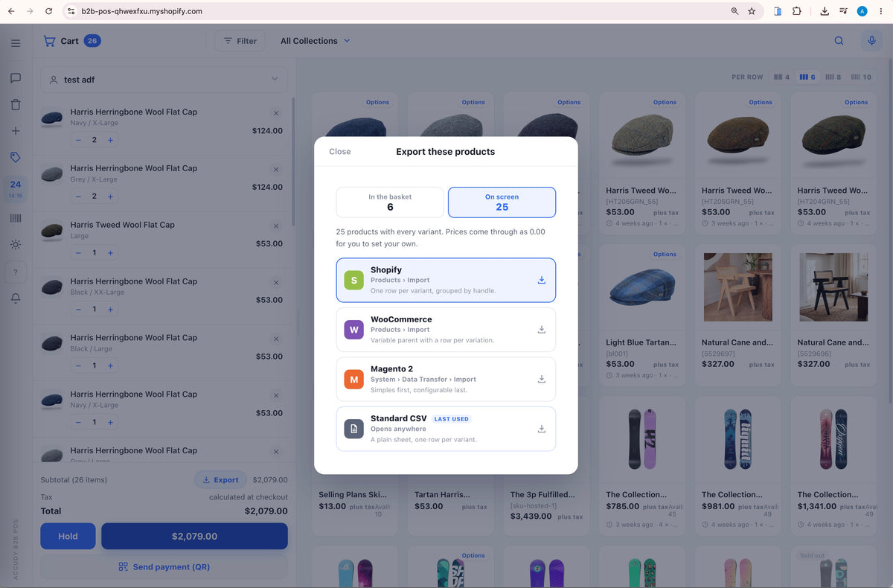Screen dimensions: 893x588
Task: Open browser extensions puzzle icon
Action: point(796,11)
